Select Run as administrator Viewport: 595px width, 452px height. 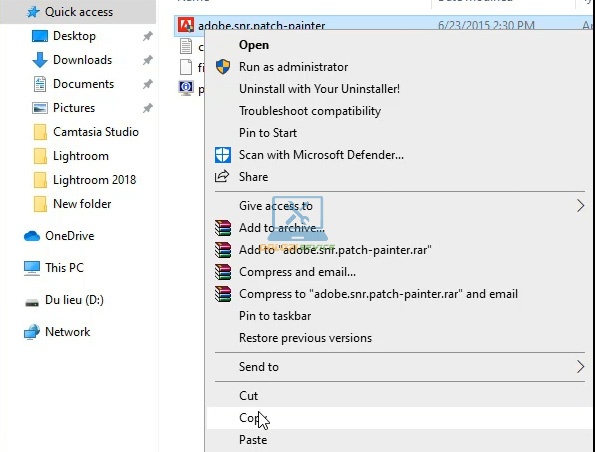tap(293, 67)
